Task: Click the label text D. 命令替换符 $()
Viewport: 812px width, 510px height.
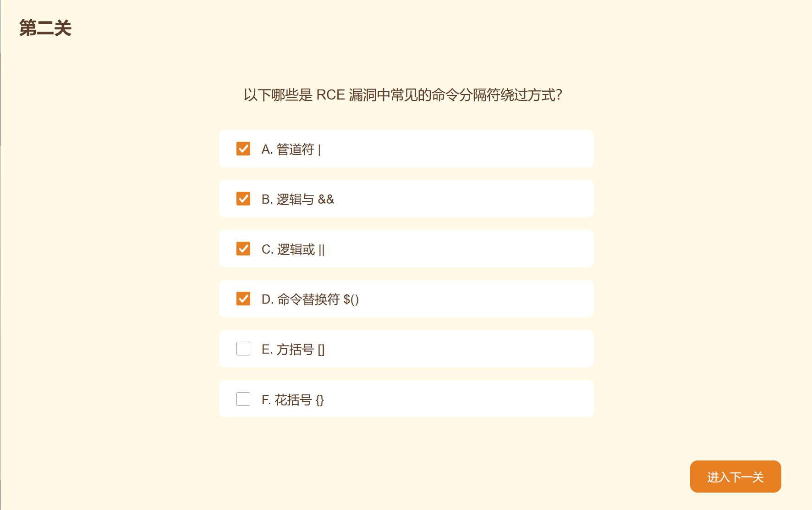Action: coord(310,299)
